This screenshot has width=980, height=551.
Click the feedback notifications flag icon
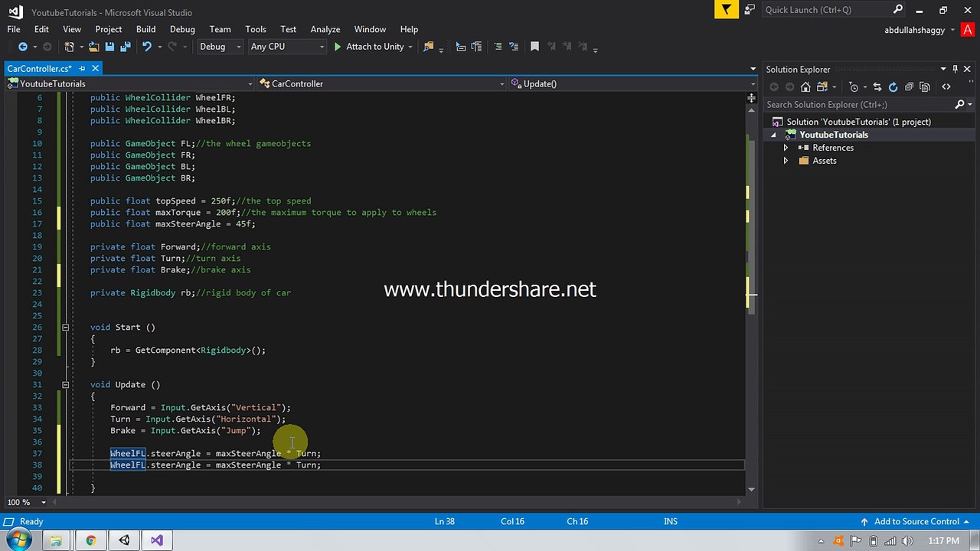pos(725,9)
